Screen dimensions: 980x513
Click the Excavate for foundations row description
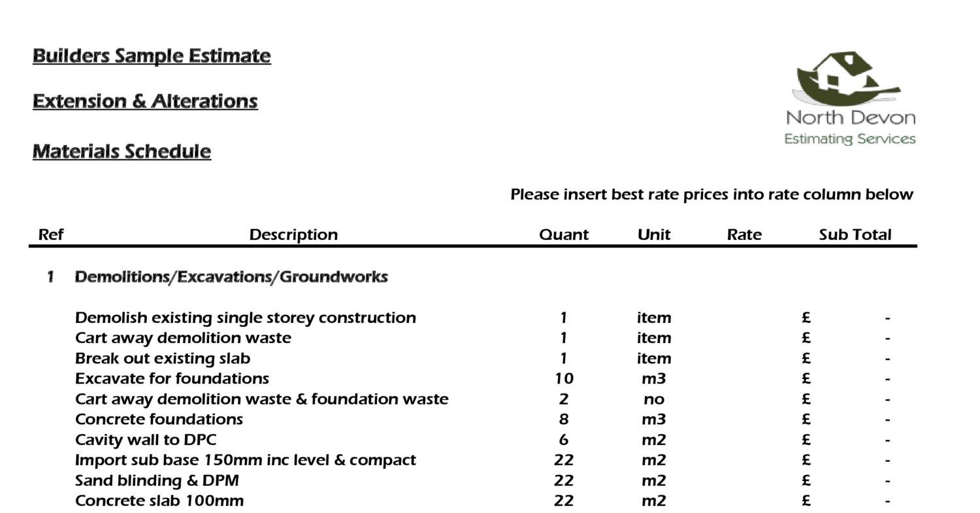point(172,378)
